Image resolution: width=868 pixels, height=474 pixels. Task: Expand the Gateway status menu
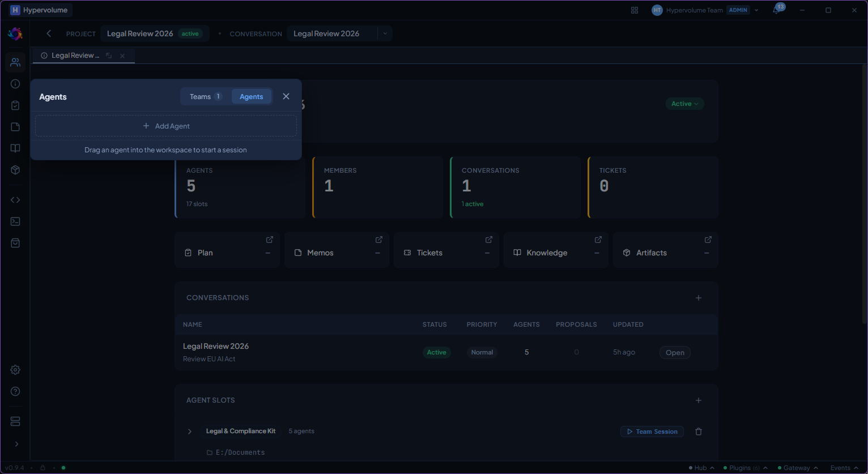[x=798, y=468]
